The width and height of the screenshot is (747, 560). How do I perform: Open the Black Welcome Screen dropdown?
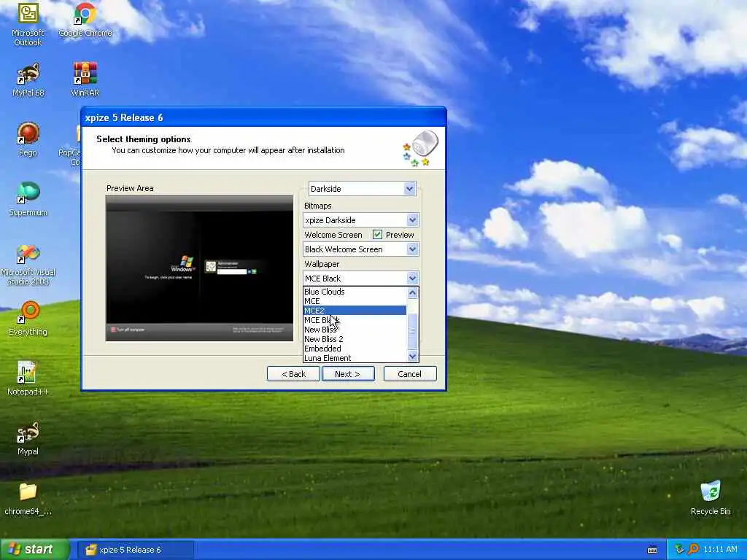click(412, 249)
